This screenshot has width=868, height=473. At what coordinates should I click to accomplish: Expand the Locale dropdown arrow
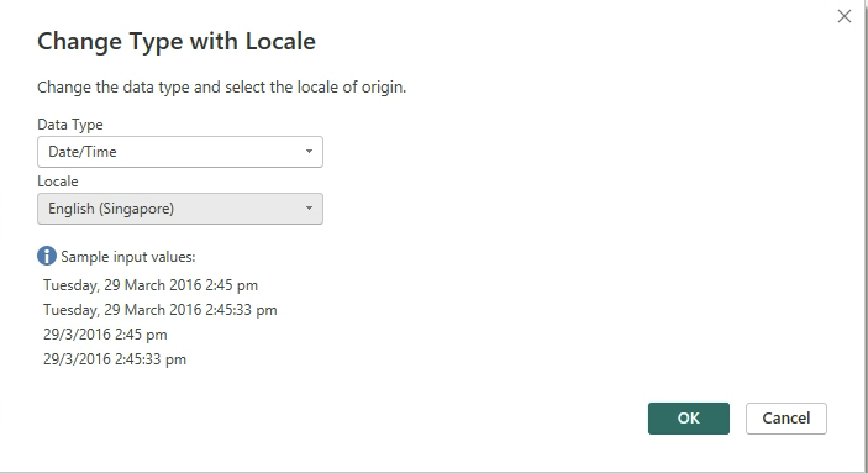point(309,209)
